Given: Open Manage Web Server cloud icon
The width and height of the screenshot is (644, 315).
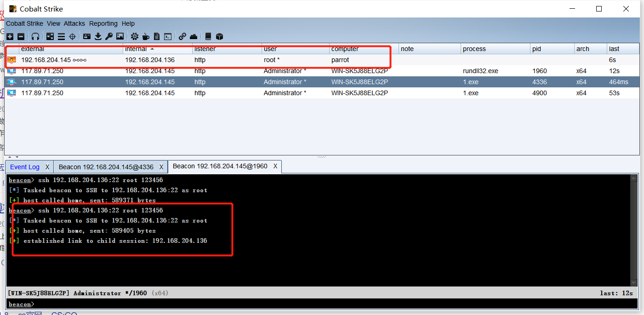Looking at the screenshot, I should click(194, 36).
